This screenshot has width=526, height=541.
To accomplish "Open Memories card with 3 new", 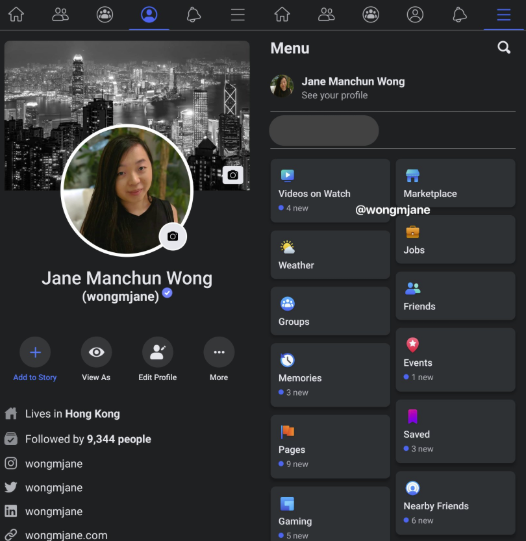I will point(330,375).
